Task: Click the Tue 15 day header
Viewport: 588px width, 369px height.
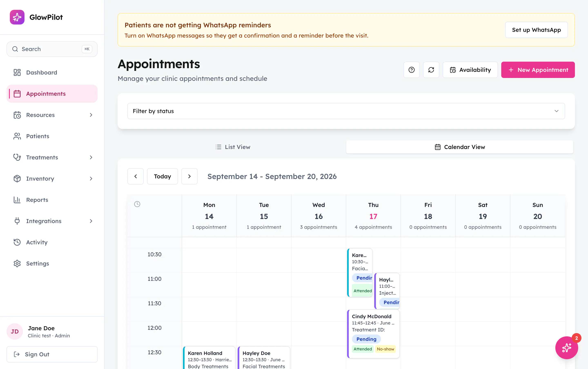Action: (x=264, y=216)
